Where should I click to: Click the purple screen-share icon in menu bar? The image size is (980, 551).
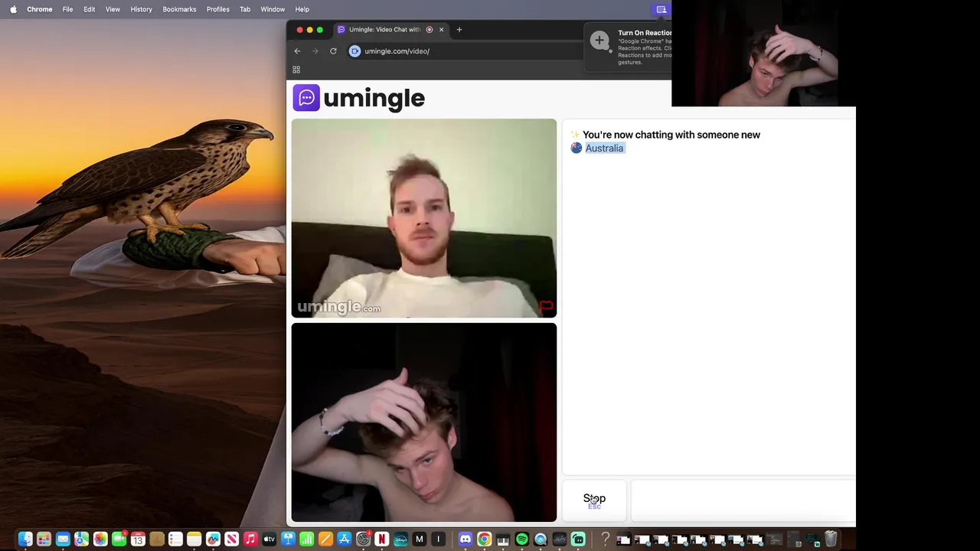point(661,9)
